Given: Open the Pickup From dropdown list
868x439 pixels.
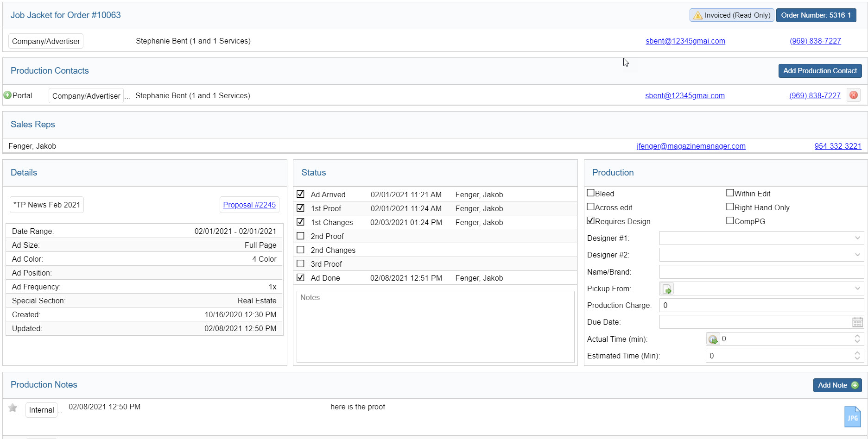Looking at the screenshot, I should 857,288.
